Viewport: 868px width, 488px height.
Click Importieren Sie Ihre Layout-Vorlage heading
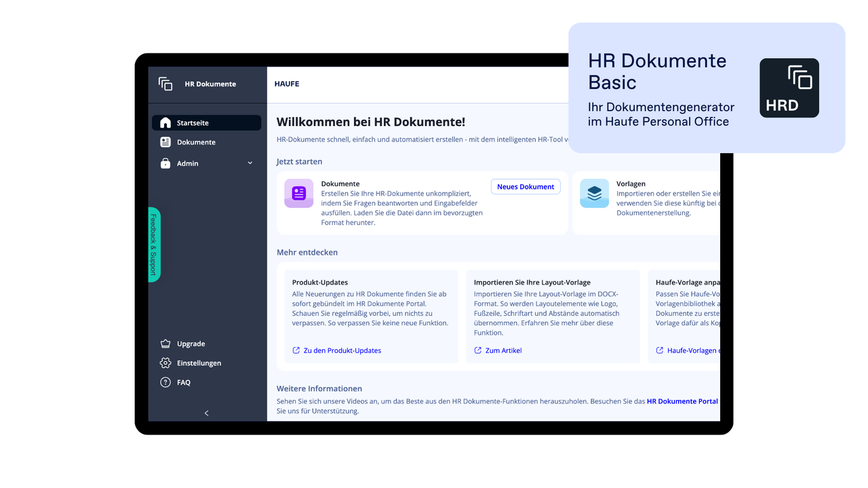pyautogui.click(x=532, y=282)
